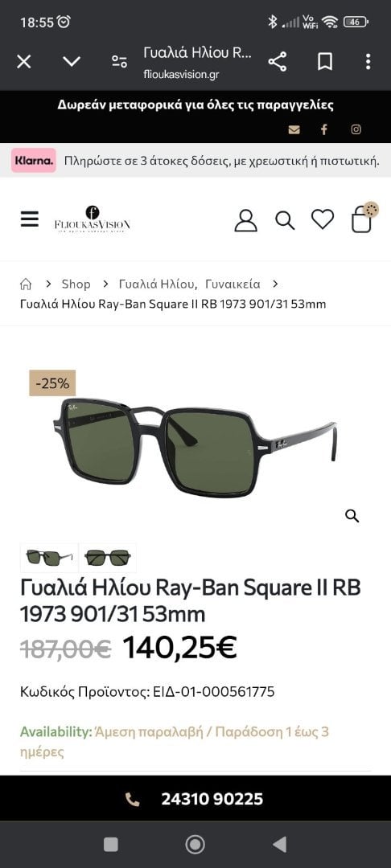The width and height of the screenshot is (391, 868).
Task: Open the three-dot browser menu
Action: pos(368,61)
